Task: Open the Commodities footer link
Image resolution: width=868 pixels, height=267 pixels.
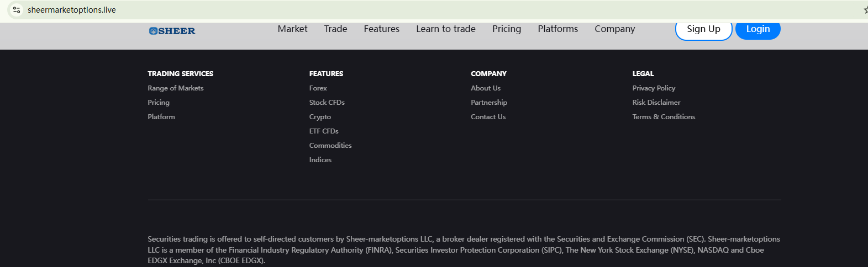Action: click(330, 146)
